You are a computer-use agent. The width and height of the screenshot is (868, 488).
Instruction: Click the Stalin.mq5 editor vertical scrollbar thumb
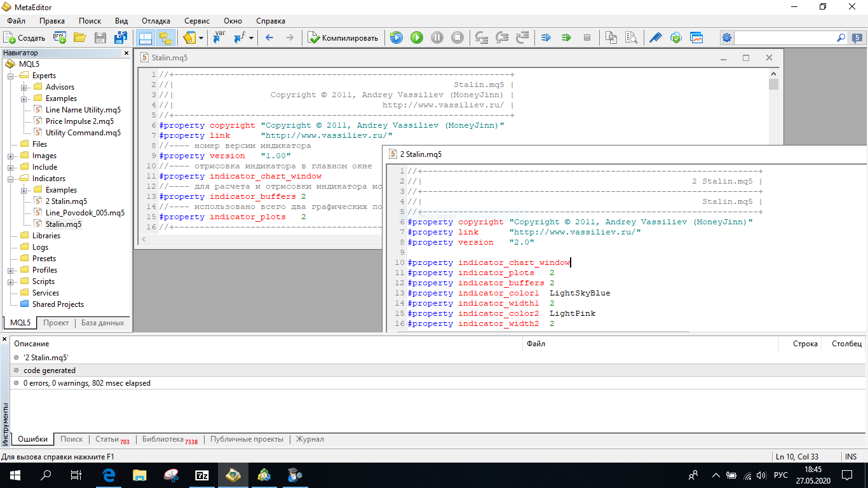click(773, 85)
